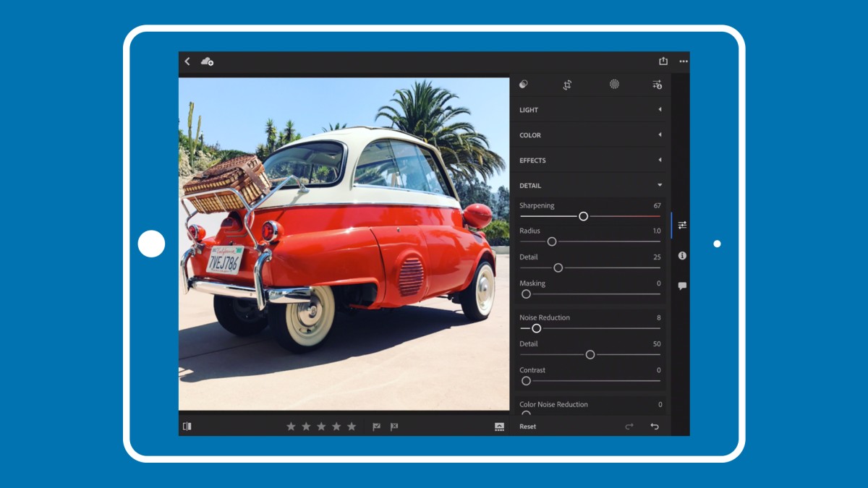Undo the last edit
This screenshot has width=868, height=488.
pyautogui.click(x=655, y=427)
